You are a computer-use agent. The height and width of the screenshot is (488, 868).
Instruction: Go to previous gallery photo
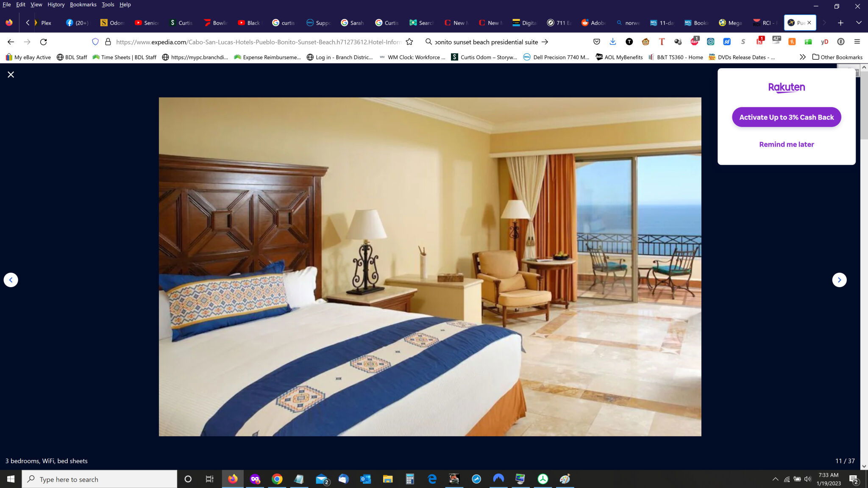[11, 280]
